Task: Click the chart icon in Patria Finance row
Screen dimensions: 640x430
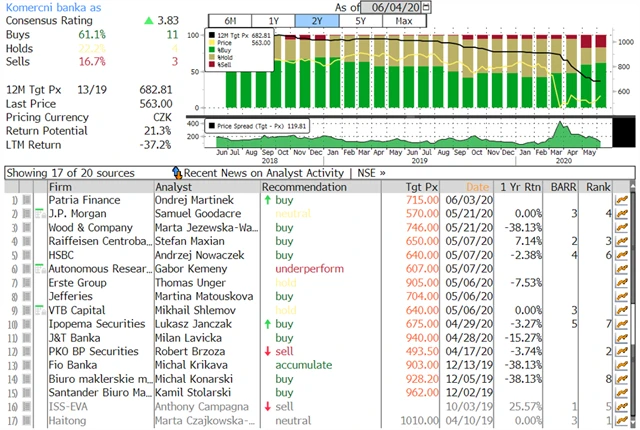Action: coord(620,200)
